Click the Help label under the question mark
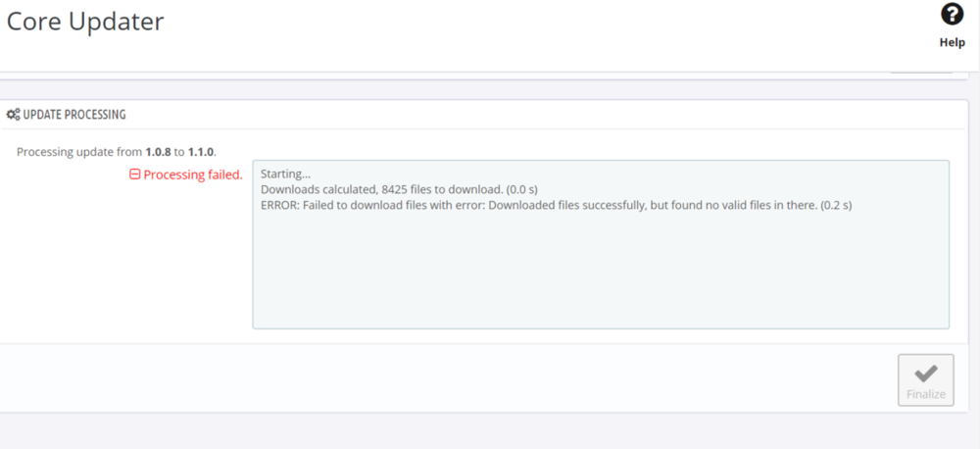980x449 pixels. pos(952,42)
